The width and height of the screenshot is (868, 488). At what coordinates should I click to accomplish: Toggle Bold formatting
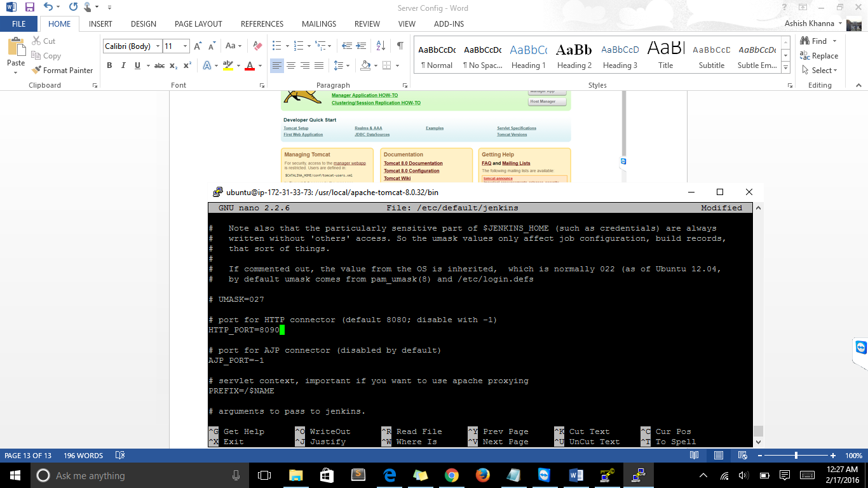pos(109,65)
